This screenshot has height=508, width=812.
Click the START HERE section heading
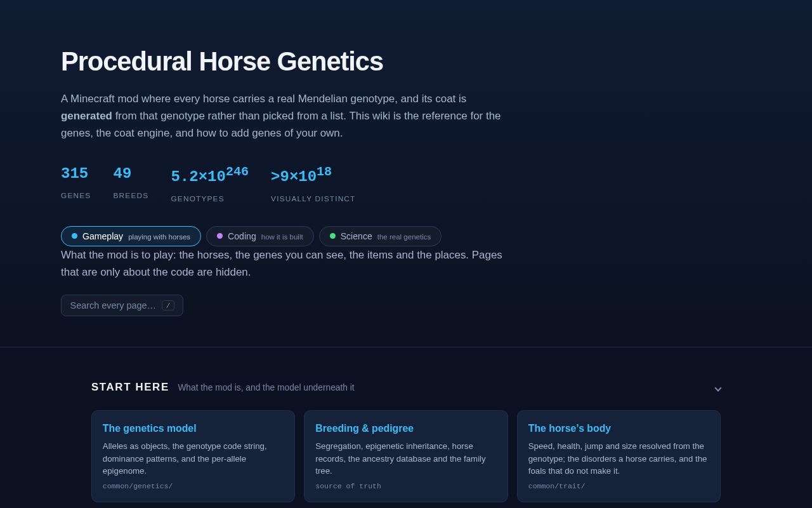pos(130,387)
